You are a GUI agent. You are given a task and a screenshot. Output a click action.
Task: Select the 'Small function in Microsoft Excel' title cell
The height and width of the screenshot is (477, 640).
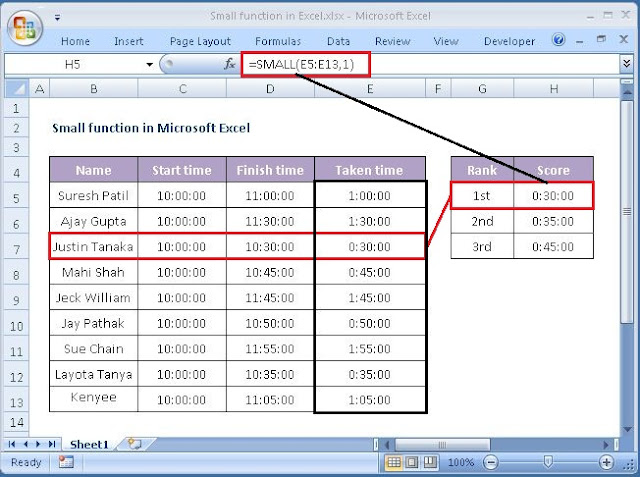tap(151, 128)
